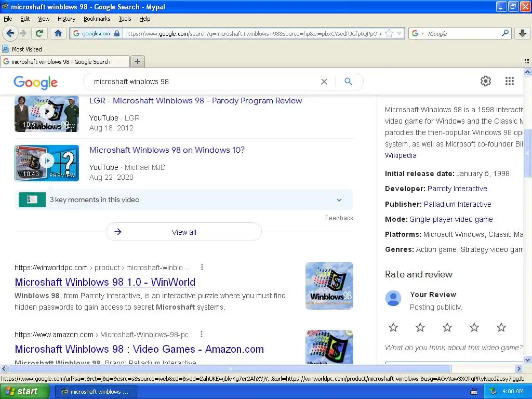Click the vertical scrollbar up arrow

[x=527, y=72]
